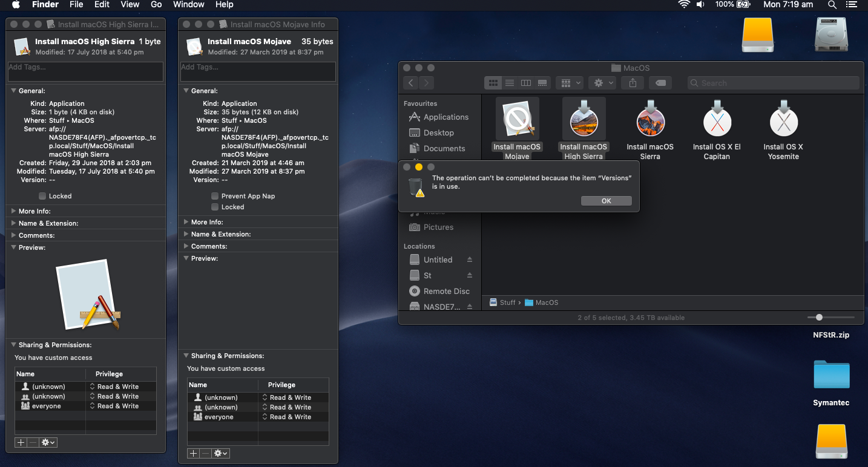The height and width of the screenshot is (467, 868).
Task: Click Add Tags field in High Sierra Info
Action: point(85,71)
